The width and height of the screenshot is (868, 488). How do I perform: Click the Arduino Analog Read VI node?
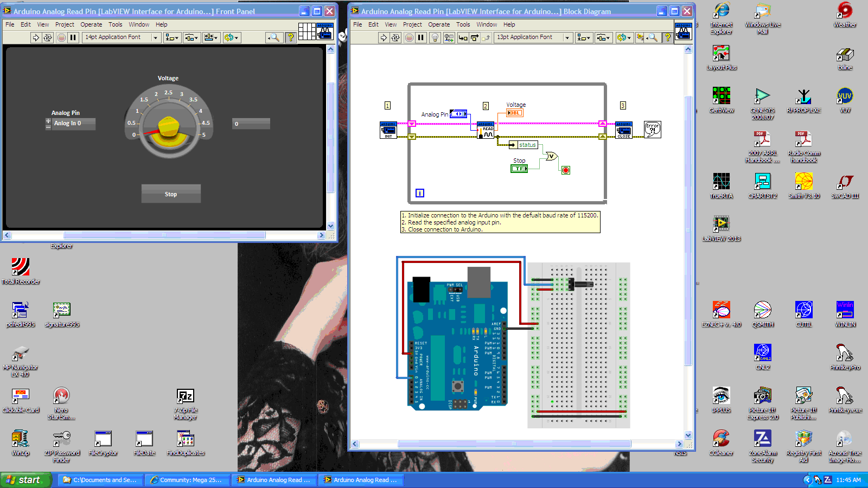tap(486, 131)
